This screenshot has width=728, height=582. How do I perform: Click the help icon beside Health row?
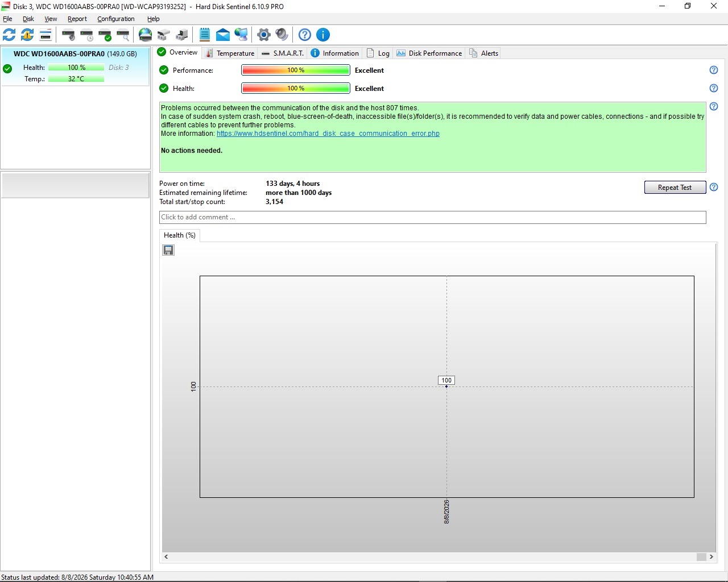pyautogui.click(x=714, y=88)
